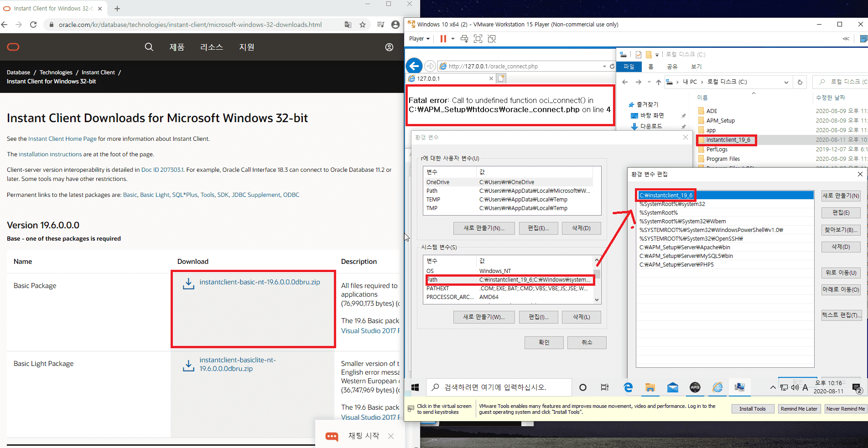Open Cortana circle on the guest taskbar
This screenshot has width=868, height=448.
(x=583, y=387)
